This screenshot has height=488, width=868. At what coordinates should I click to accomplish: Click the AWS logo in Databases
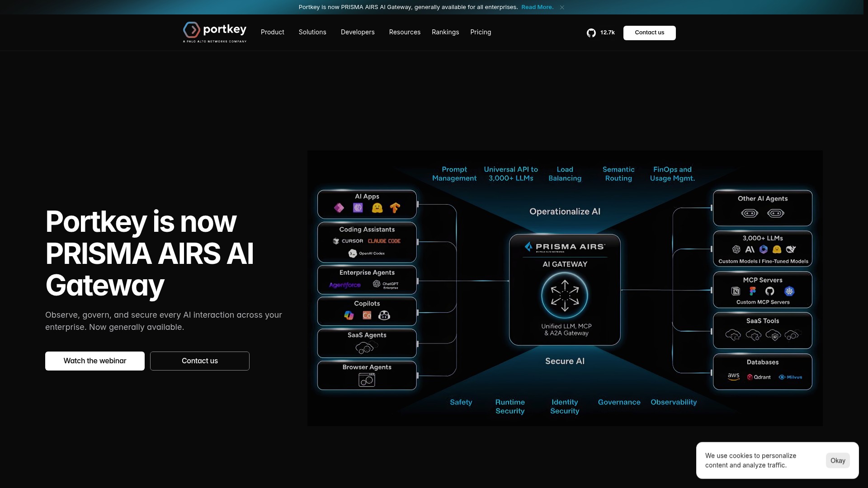(734, 377)
